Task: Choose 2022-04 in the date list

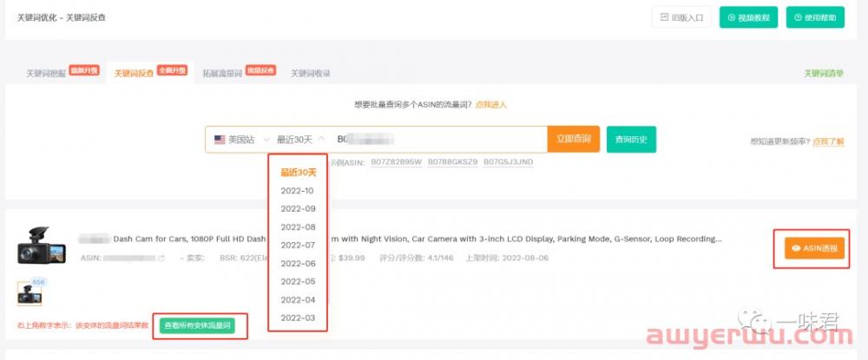Action: point(298,300)
